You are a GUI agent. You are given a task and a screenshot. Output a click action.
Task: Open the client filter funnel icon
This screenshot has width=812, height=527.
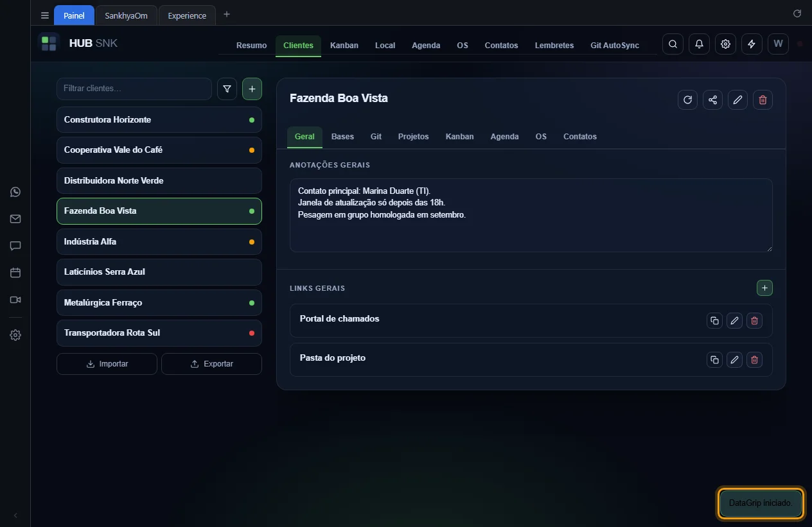point(227,89)
